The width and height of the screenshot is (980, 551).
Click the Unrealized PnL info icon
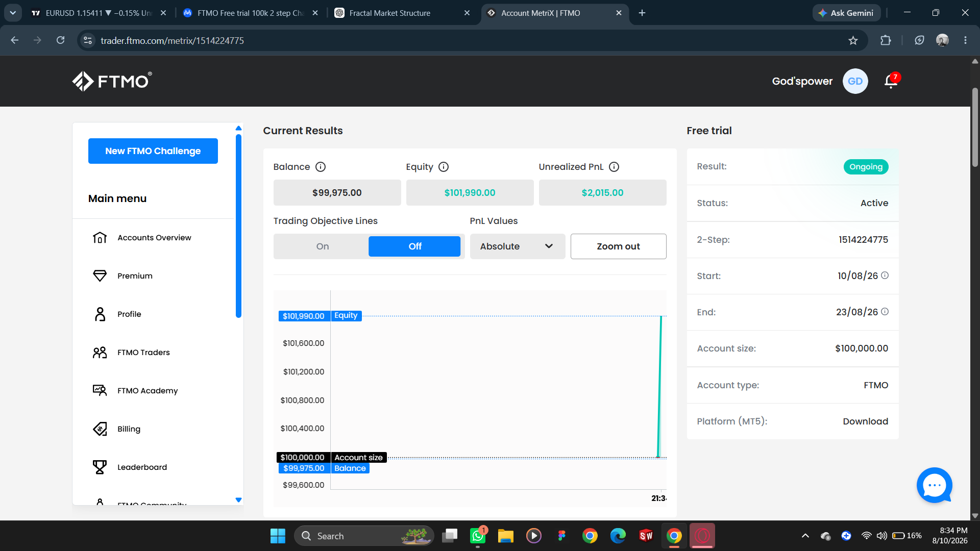pos(614,167)
